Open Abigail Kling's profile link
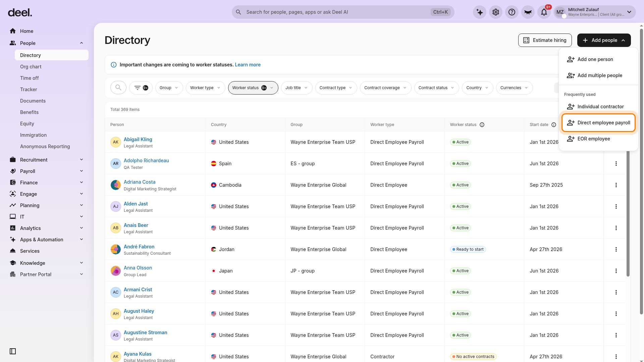Image resolution: width=644 pixels, height=362 pixels. [138, 139]
